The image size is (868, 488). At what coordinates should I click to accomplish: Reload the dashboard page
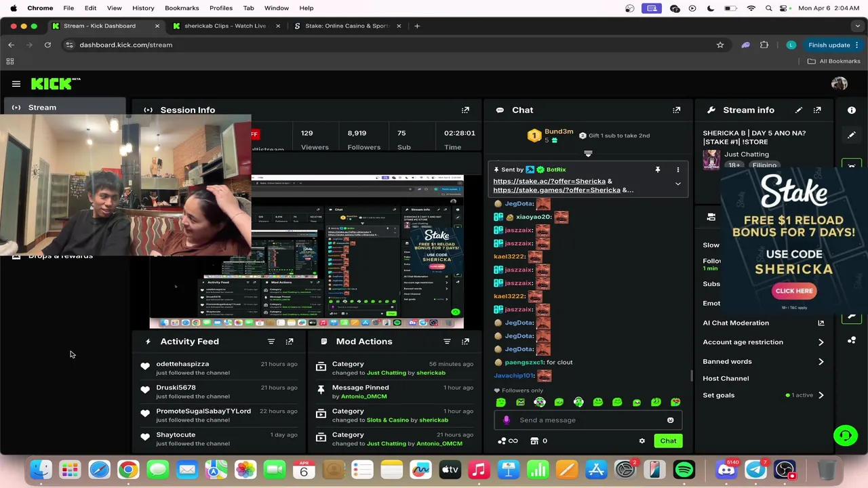click(47, 45)
